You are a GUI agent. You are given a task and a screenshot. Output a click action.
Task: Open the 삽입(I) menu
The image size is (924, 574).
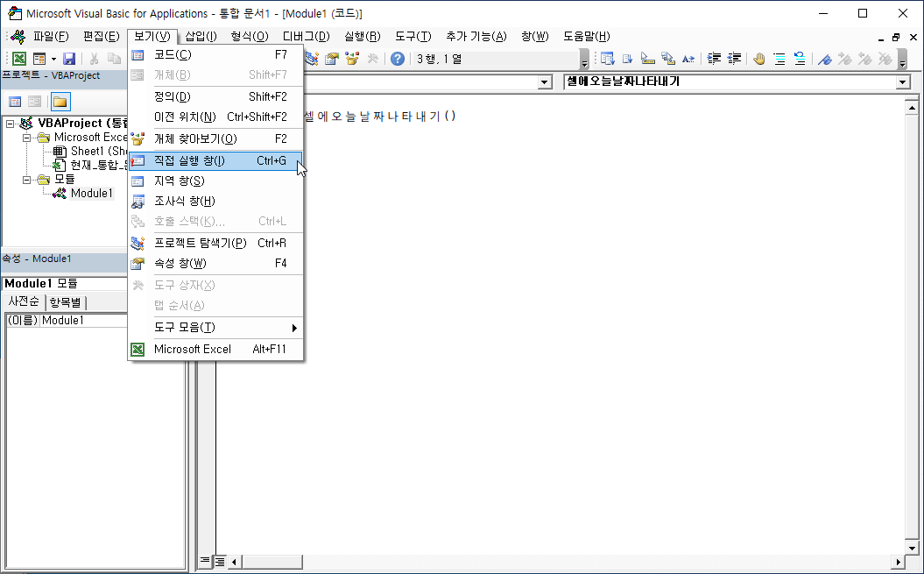pos(201,37)
